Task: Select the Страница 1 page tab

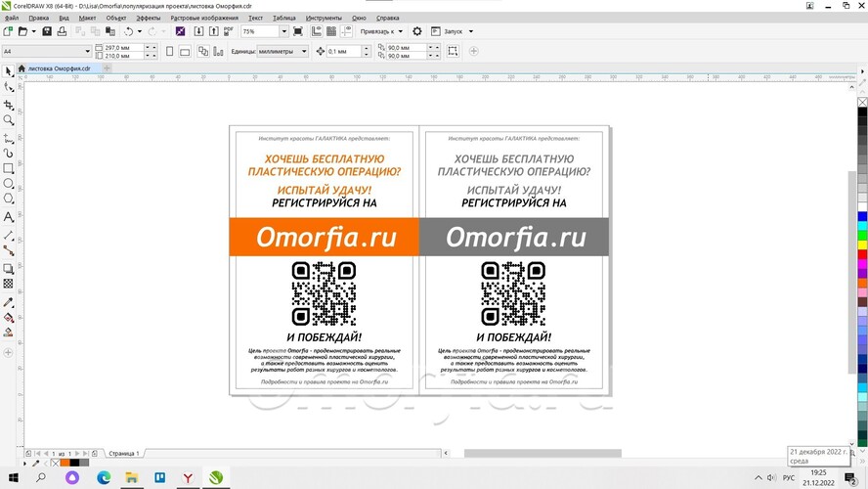Action: point(124,453)
